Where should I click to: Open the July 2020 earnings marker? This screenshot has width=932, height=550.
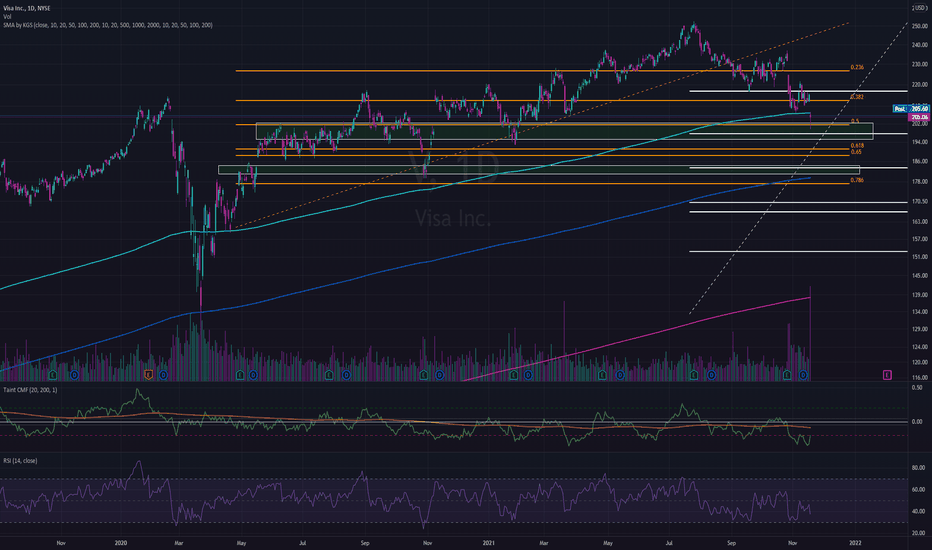click(x=329, y=375)
